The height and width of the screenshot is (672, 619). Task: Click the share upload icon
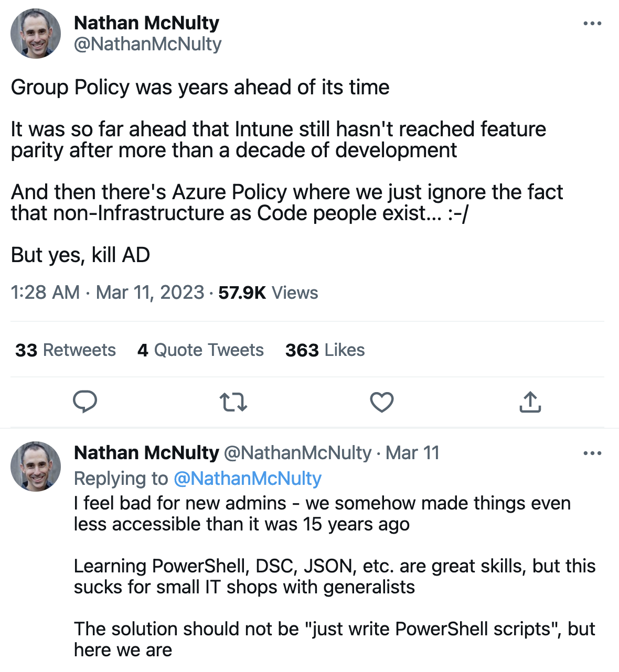pyautogui.click(x=530, y=402)
